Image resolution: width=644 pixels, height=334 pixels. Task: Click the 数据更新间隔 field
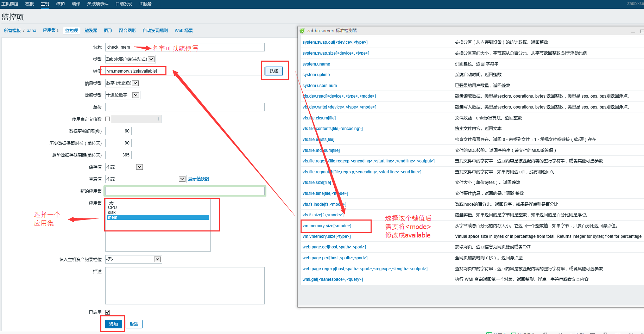coord(118,131)
